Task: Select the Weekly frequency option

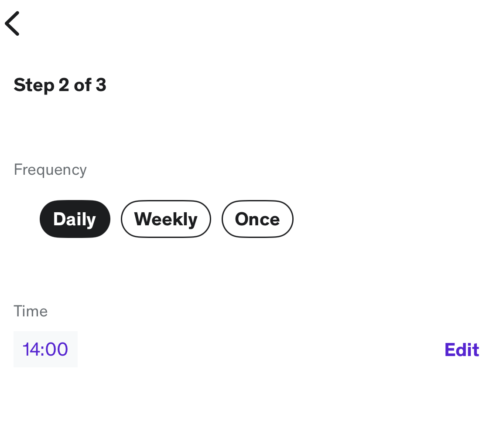Action: click(x=166, y=219)
